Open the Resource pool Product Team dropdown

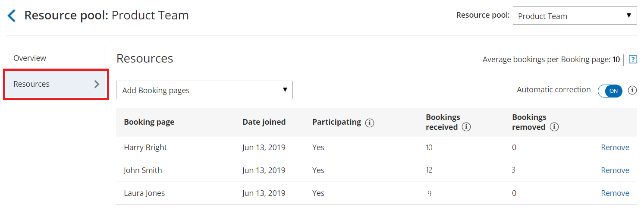[x=575, y=16]
